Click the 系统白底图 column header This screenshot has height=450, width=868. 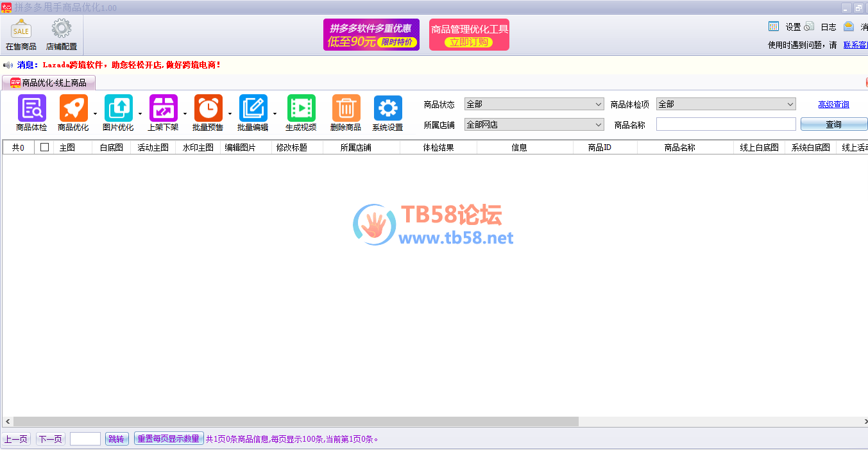811,147
